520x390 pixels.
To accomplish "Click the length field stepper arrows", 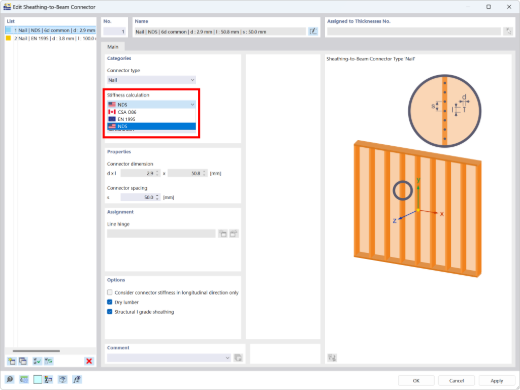I will click(x=204, y=173).
